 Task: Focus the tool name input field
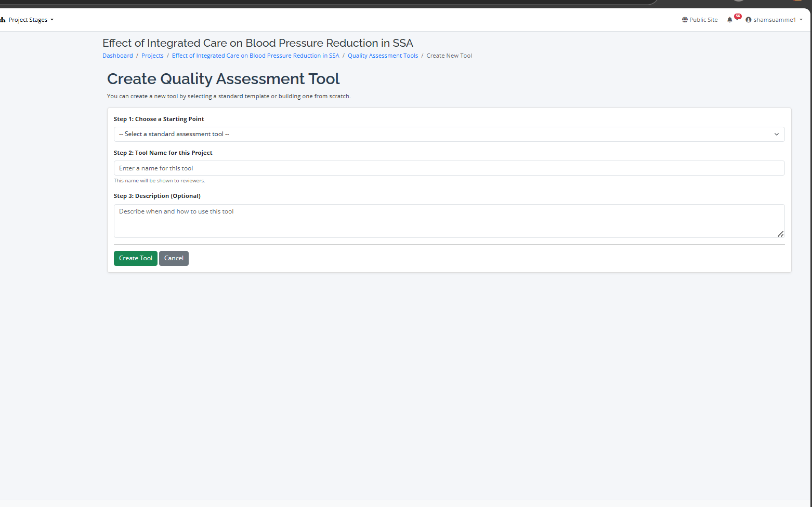[x=449, y=168]
